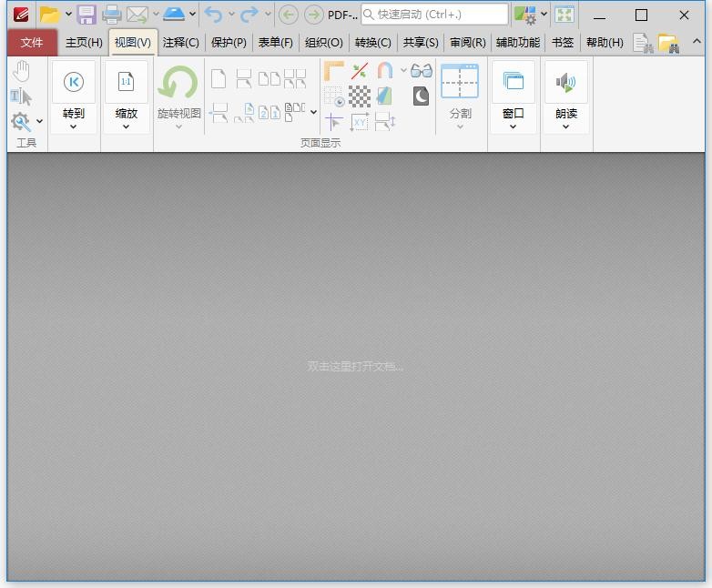Switch to the 注释(C) tab
Screen dimensions: 712x588
180,43
